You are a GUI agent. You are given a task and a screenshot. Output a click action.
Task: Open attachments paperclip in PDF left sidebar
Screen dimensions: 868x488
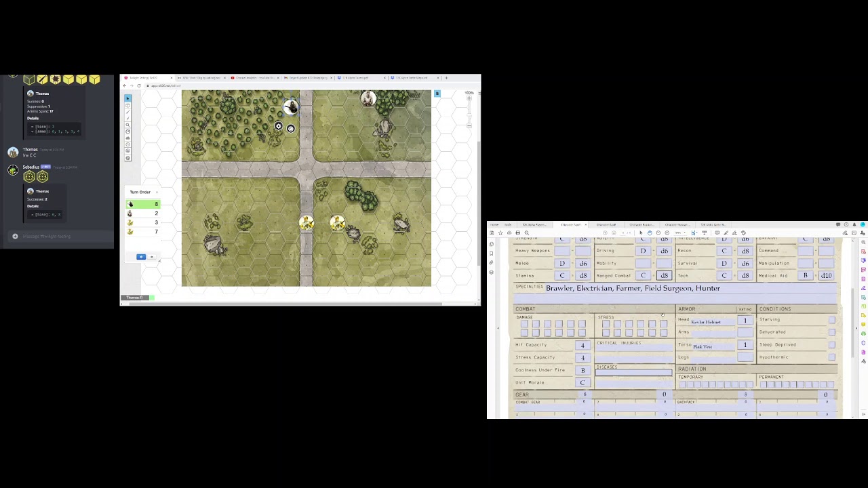pyautogui.click(x=491, y=263)
